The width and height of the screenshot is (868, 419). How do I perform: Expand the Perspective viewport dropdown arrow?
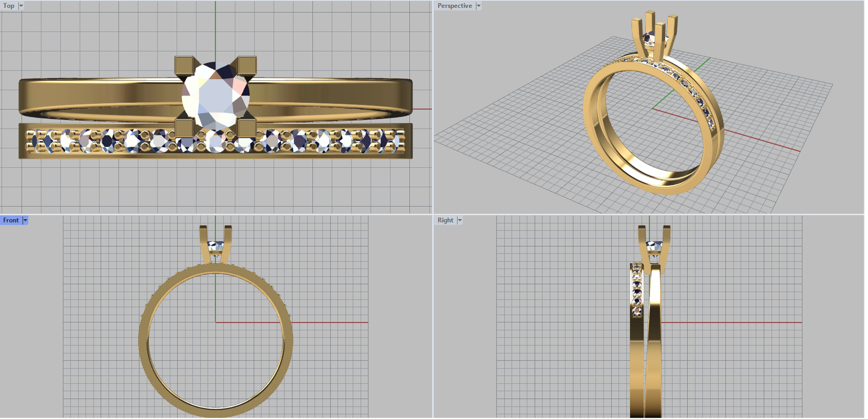(478, 6)
